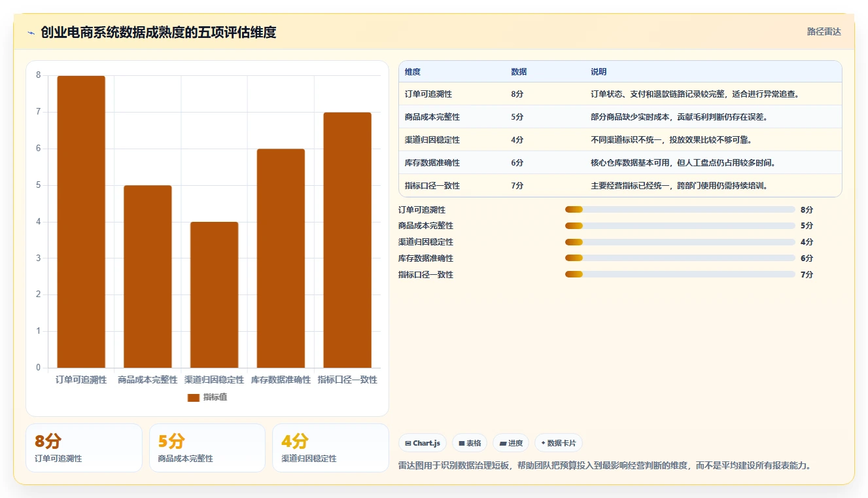Click the 商品成本完整性 progress bar
The image size is (868, 498).
tap(680, 226)
